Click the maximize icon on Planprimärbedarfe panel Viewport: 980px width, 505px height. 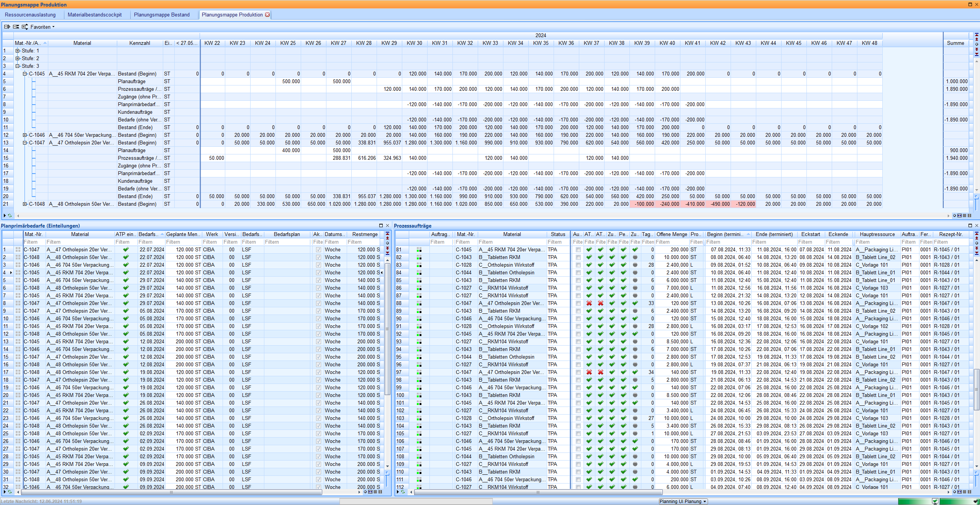[x=381, y=225]
